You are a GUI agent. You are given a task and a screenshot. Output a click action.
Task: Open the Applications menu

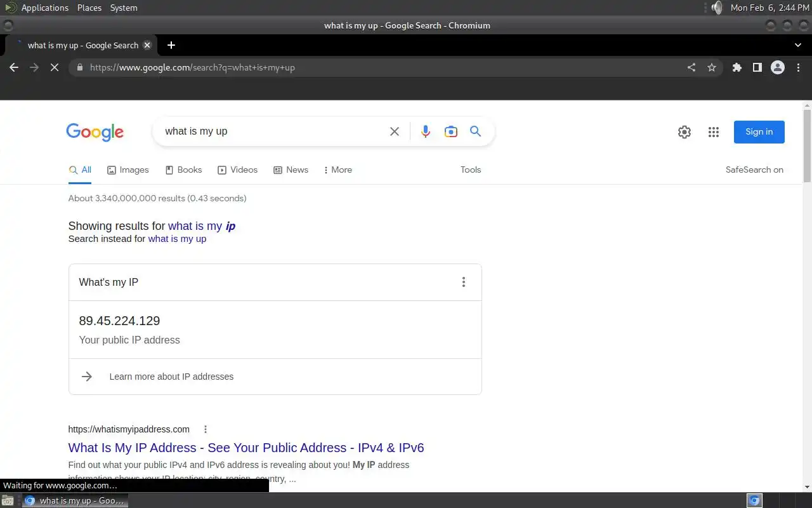[44, 8]
